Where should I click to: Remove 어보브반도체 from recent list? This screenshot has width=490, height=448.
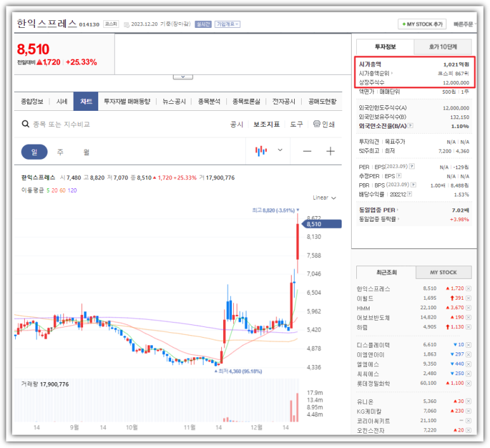(x=468, y=317)
